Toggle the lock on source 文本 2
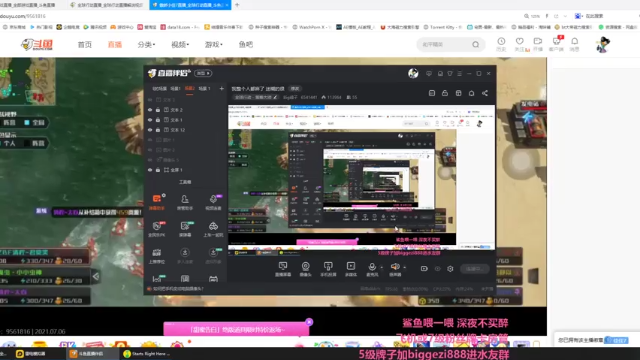The width and height of the screenshot is (640, 360). coord(158,110)
